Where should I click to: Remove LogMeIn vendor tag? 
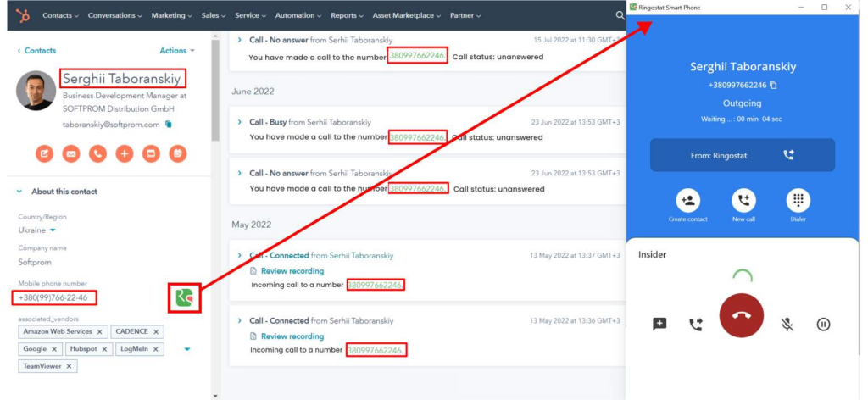(x=156, y=349)
